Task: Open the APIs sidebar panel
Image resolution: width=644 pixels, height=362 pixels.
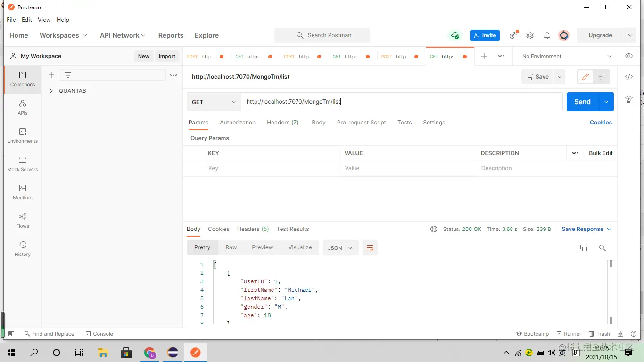Action: click(23, 107)
